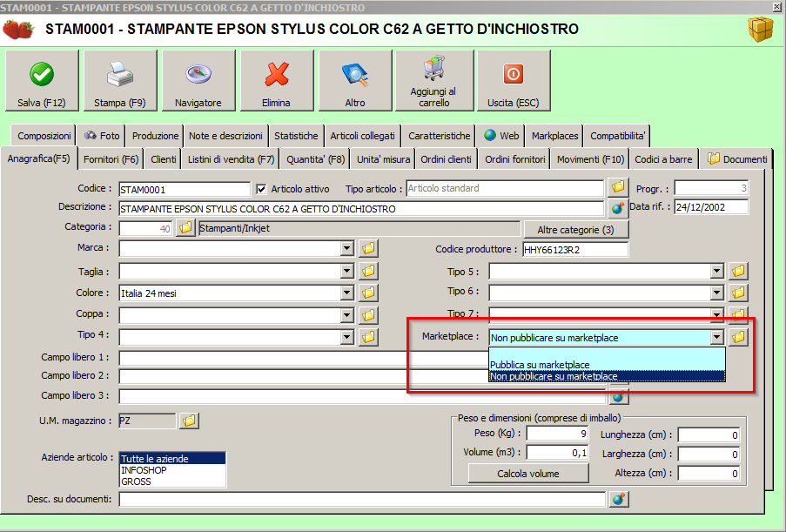Open folder icon next to Tipo articolo

tap(618, 187)
